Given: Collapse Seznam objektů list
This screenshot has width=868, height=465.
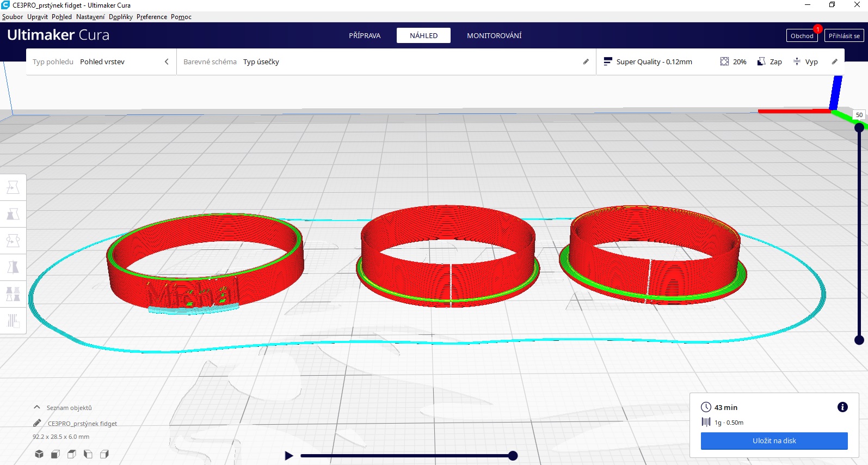Looking at the screenshot, I should tap(37, 407).
